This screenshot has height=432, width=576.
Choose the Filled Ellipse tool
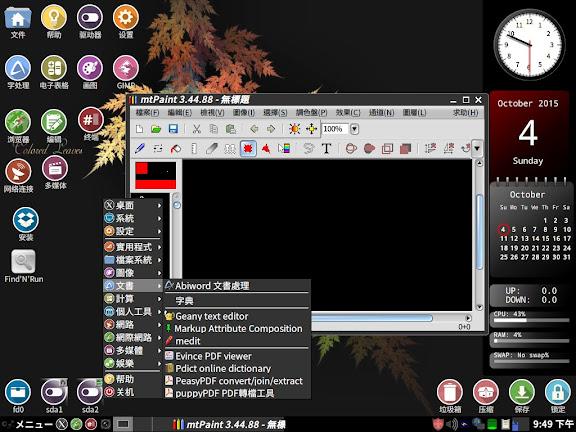point(369,148)
